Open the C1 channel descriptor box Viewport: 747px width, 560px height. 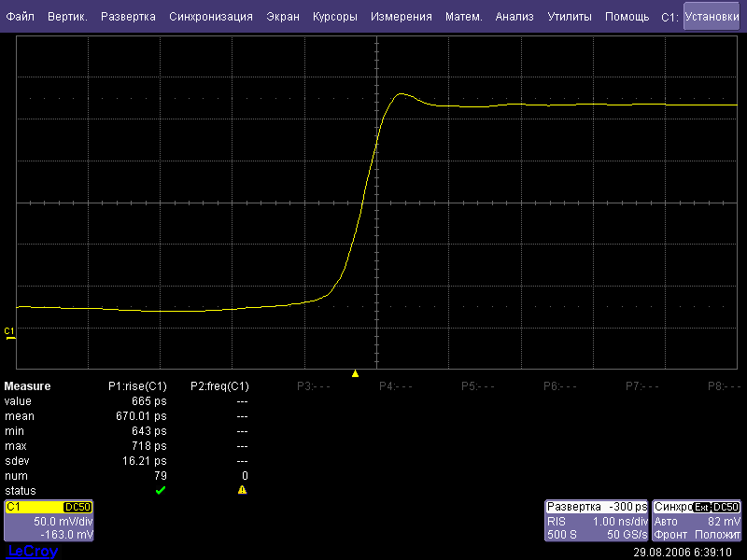49,521
